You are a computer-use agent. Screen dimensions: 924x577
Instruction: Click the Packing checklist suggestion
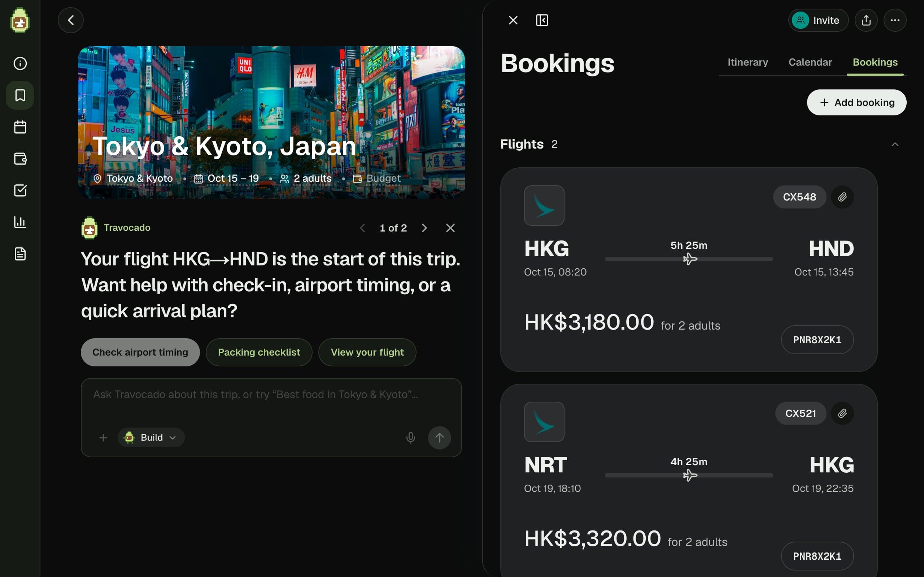[x=259, y=352]
